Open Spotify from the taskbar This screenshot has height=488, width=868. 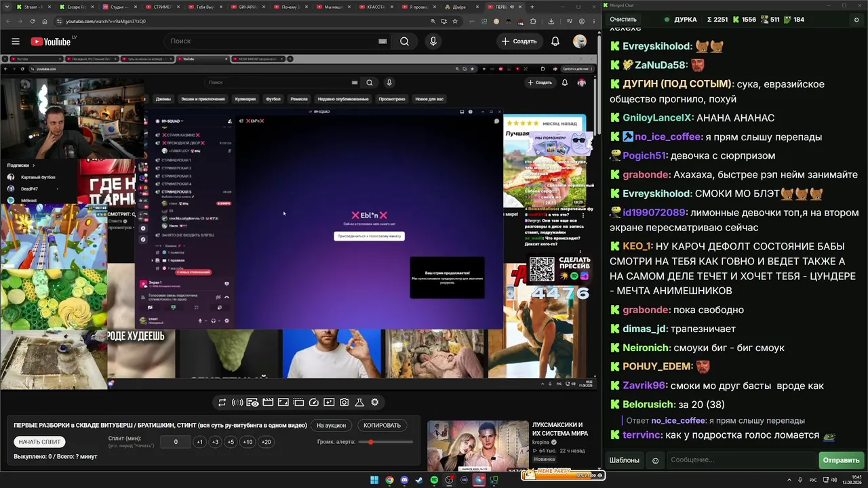pos(435,480)
